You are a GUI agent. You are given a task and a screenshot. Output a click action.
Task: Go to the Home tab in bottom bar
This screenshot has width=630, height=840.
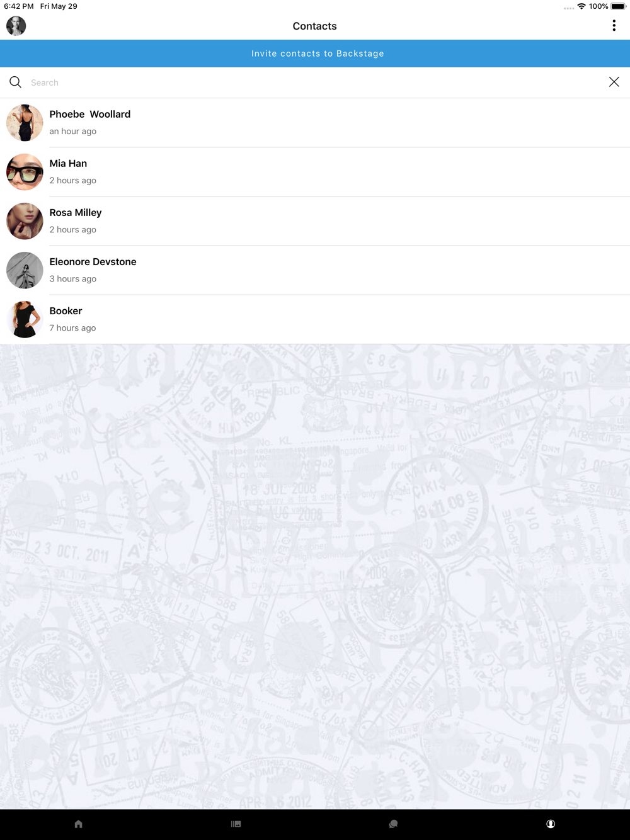click(79, 824)
